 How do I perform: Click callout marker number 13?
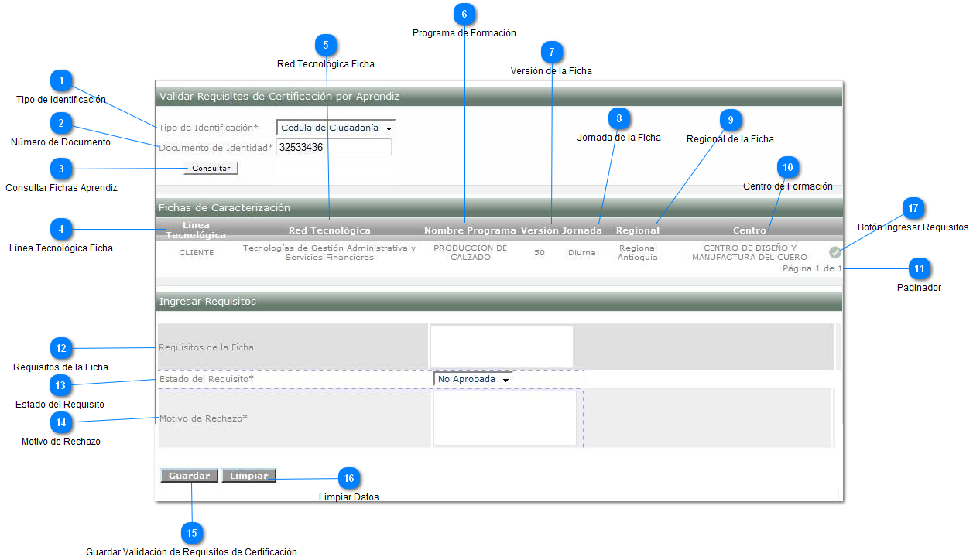tap(61, 384)
